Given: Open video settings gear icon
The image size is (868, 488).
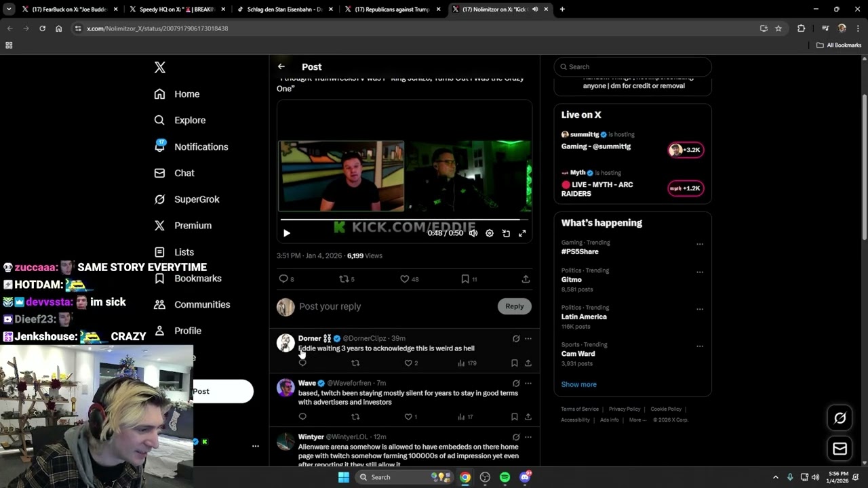Looking at the screenshot, I should click(x=490, y=233).
